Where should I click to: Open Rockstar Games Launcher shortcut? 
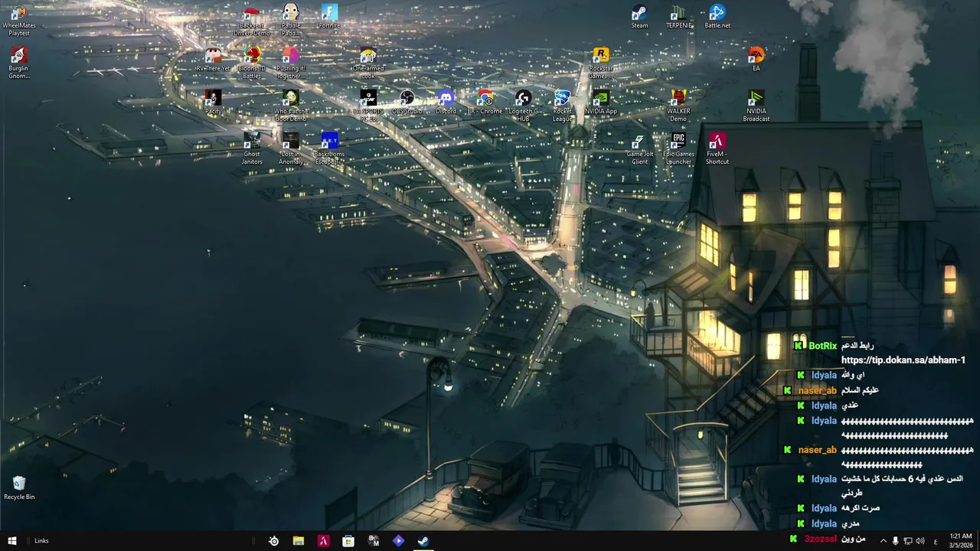(601, 64)
